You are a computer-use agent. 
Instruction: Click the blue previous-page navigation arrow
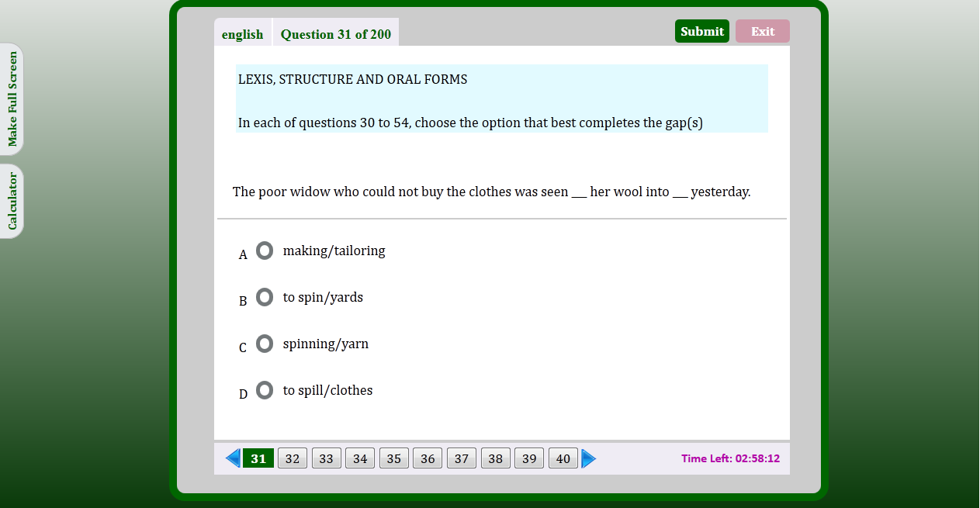click(x=232, y=458)
